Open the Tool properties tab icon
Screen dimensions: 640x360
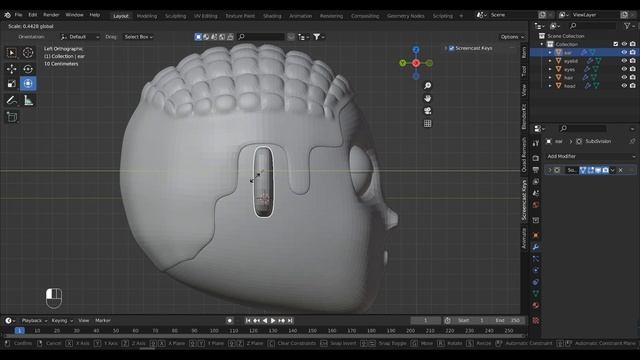pos(536,143)
